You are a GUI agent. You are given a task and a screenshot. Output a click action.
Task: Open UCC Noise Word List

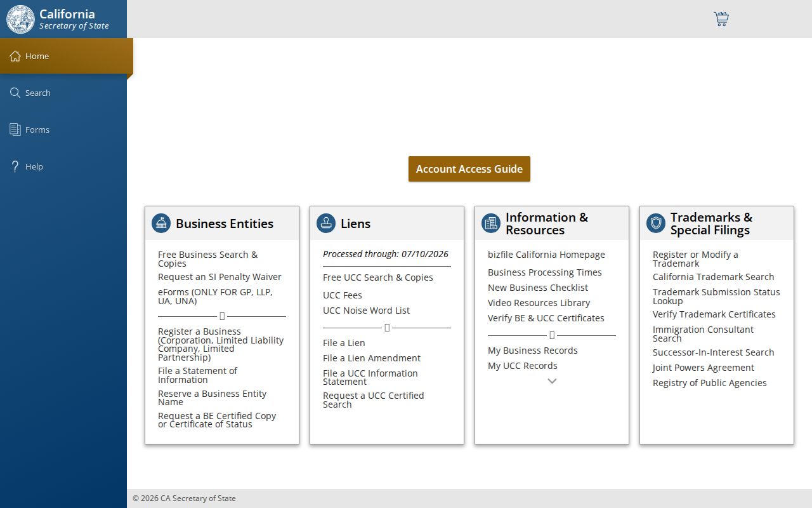pyautogui.click(x=366, y=311)
